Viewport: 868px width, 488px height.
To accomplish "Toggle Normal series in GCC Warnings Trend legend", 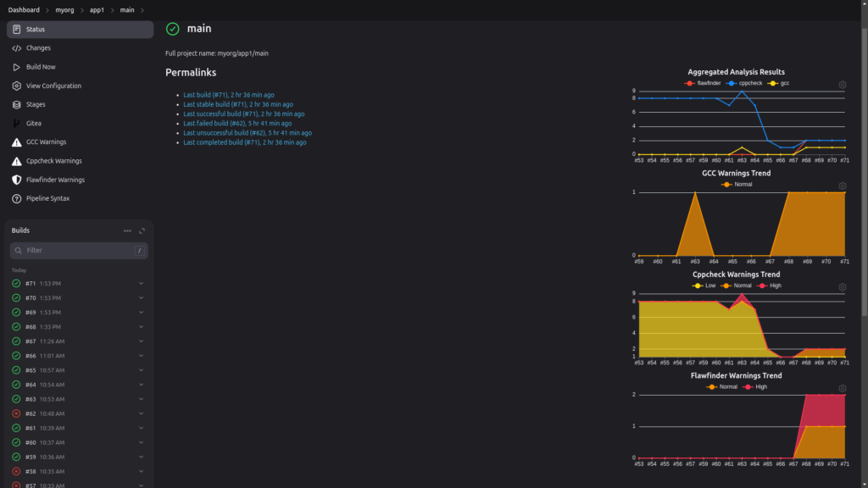I will [737, 184].
